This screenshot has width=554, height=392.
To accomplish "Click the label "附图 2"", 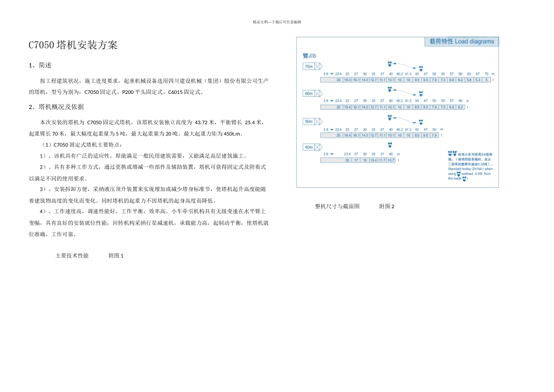I will click(x=387, y=206).
